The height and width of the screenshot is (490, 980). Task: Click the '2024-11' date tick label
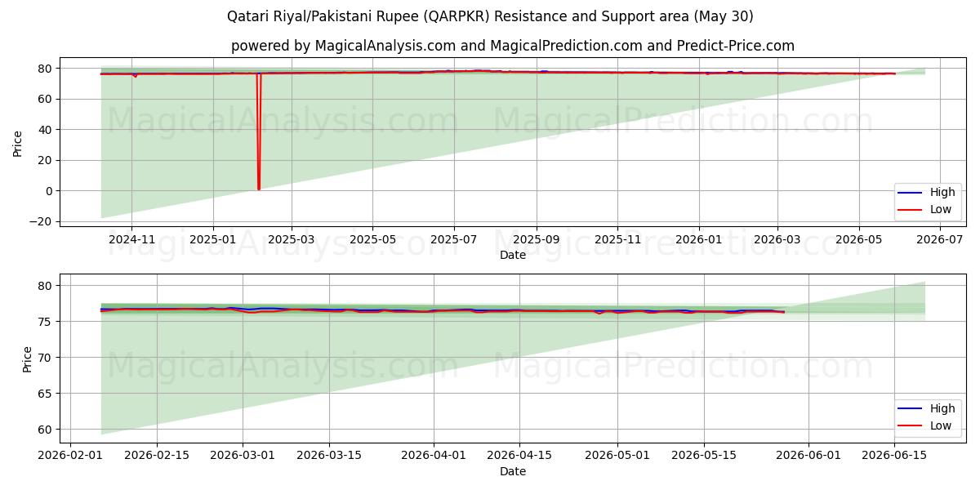point(132,239)
